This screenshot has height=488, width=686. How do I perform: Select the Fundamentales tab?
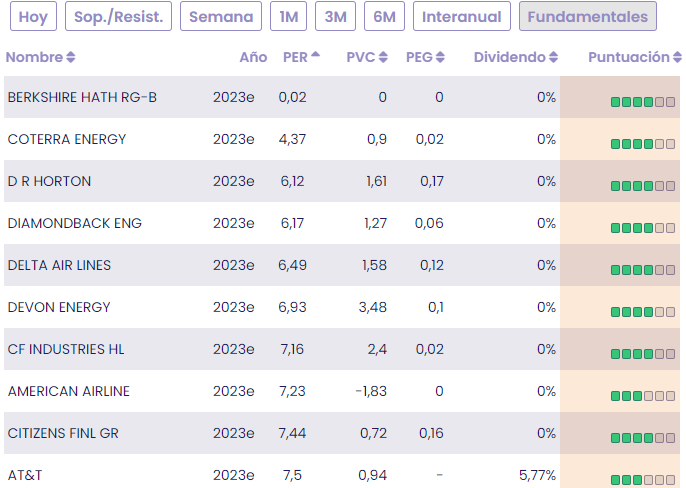[x=587, y=17]
